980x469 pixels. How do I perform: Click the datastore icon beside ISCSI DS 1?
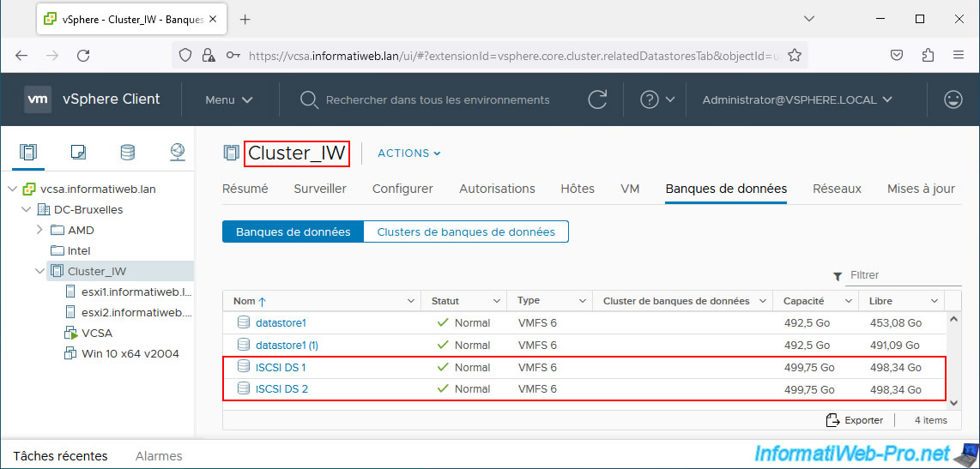pos(244,367)
